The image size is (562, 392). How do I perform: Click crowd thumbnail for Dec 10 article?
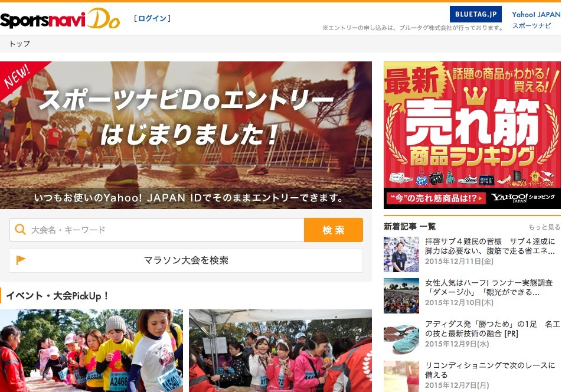(401, 296)
